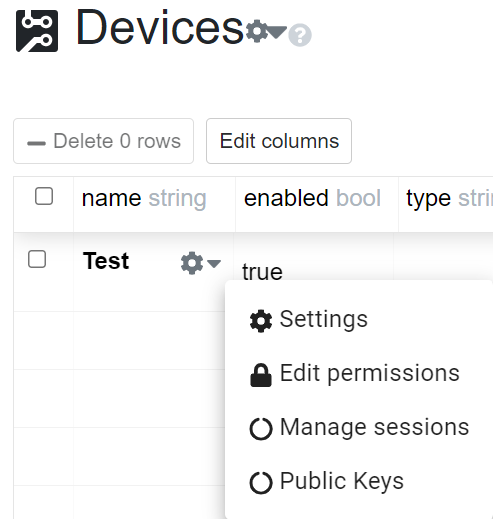493x519 pixels.
Task: Check the Test row checkbox
Action: (37, 259)
